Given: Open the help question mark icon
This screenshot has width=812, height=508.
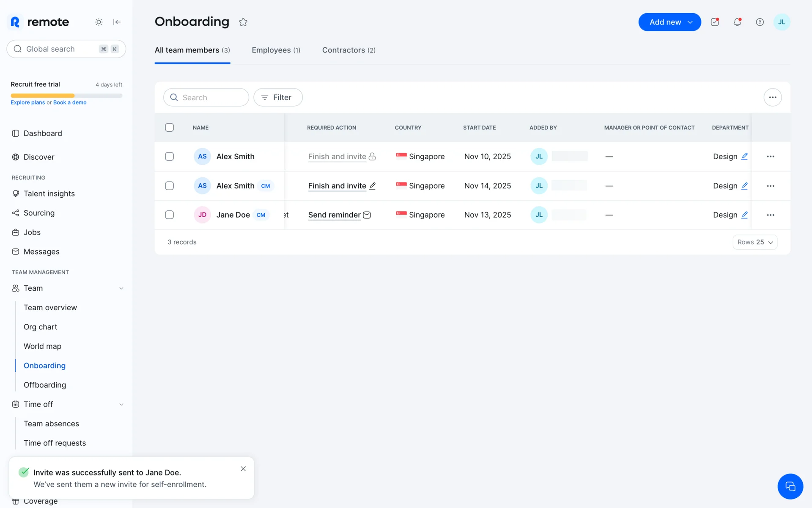Looking at the screenshot, I should click(x=760, y=22).
